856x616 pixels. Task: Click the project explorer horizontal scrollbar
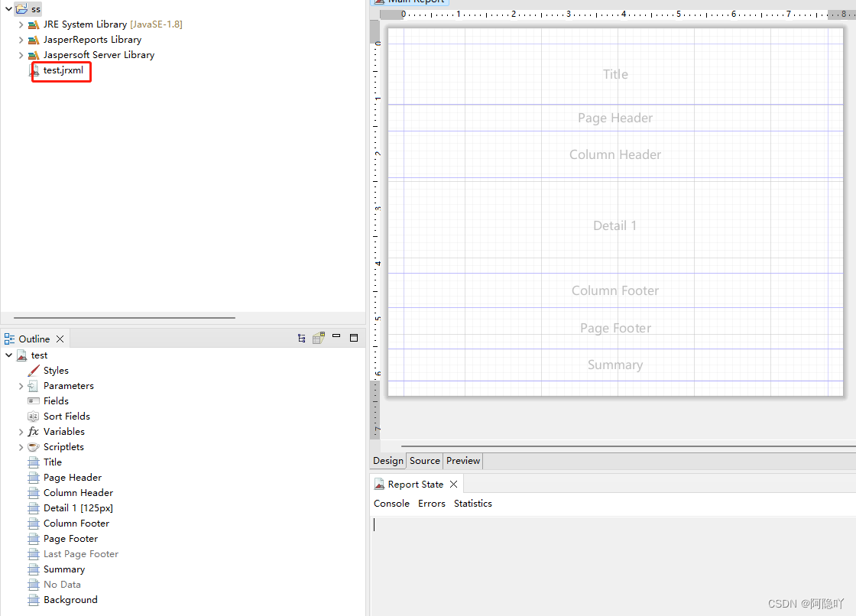click(x=125, y=317)
